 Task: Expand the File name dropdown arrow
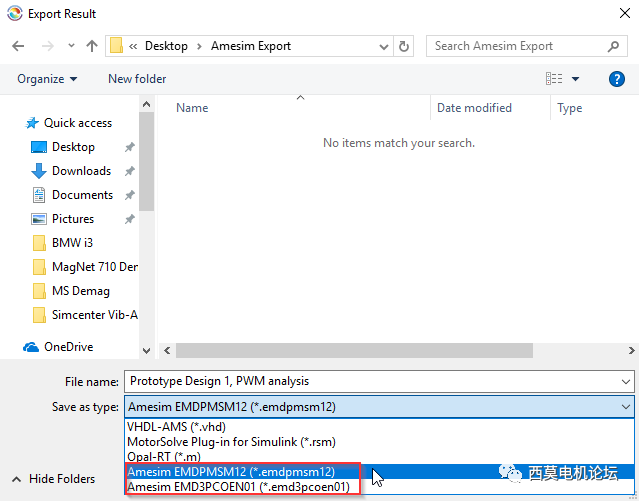point(626,382)
